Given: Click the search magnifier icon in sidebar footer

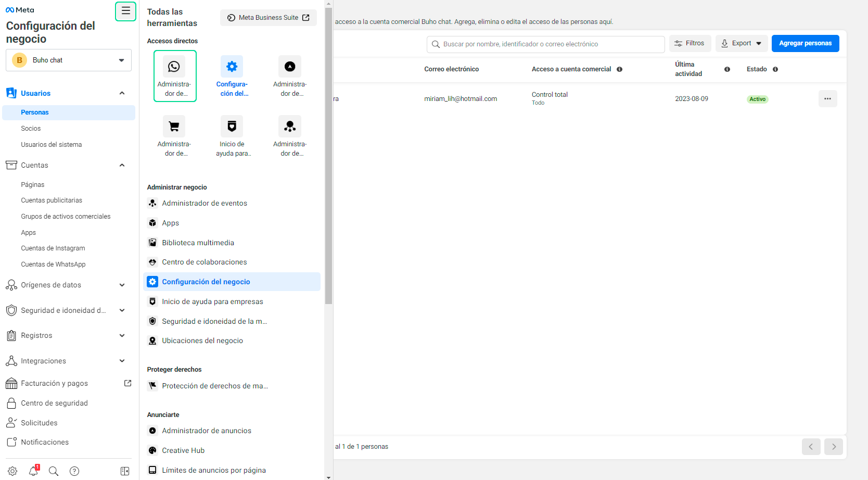Looking at the screenshot, I should tap(54, 471).
